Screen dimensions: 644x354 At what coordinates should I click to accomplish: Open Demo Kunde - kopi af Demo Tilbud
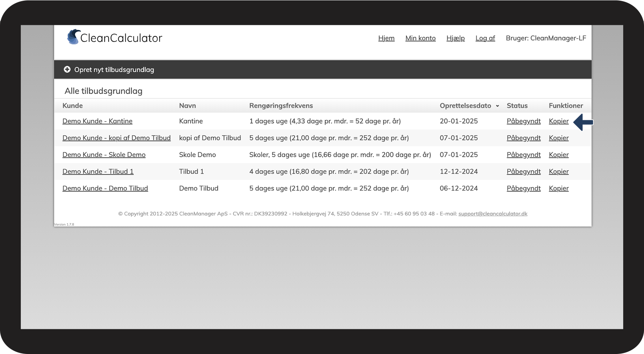(116, 138)
